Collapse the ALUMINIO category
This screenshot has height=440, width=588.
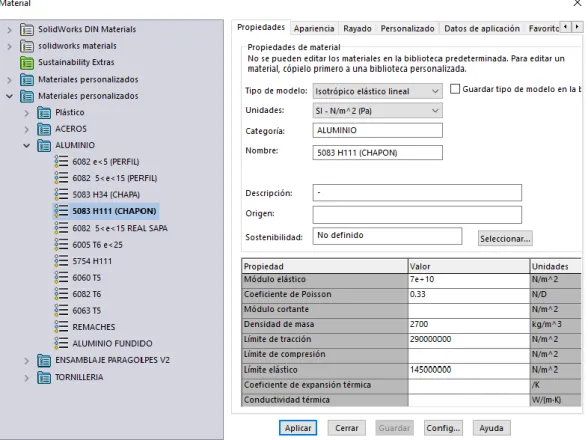pyautogui.click(x=27, y=146)
